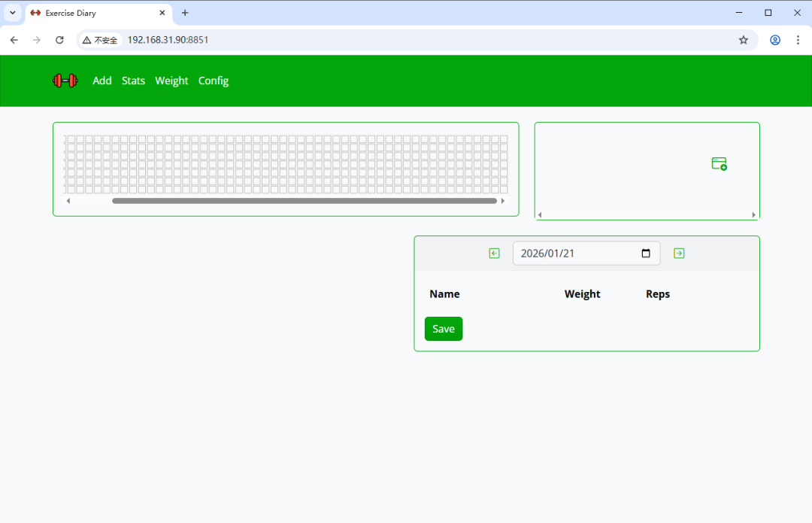This screenshot has width=812, height=523.
Task: Open the Config page
Action: (214, 81)
